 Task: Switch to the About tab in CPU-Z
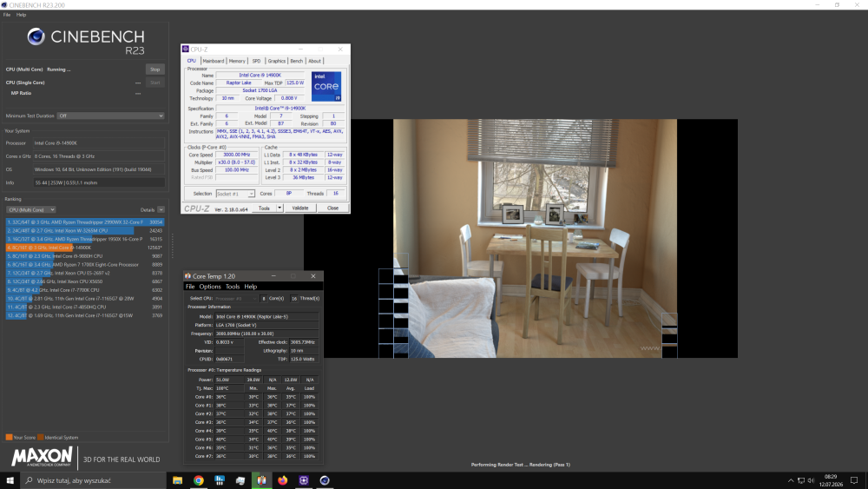(x=314, y=61)
